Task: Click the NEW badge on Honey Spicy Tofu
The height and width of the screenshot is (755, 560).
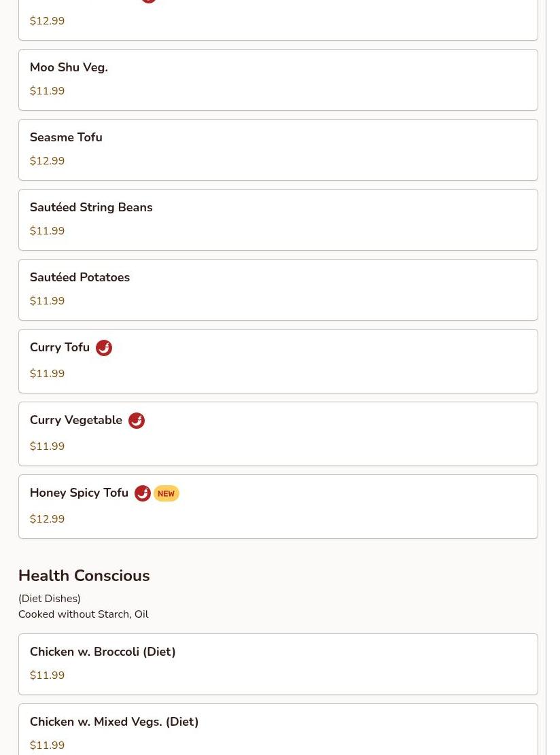Action: click(167, 494)
